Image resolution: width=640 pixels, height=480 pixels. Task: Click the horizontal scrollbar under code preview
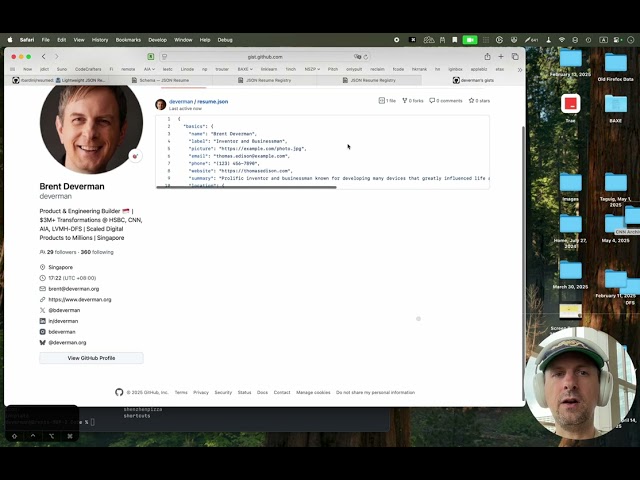(x=246, y=187)
